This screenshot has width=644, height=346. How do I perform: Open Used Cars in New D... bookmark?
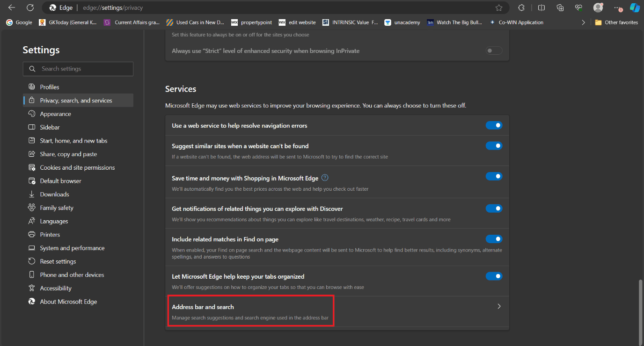195,22
